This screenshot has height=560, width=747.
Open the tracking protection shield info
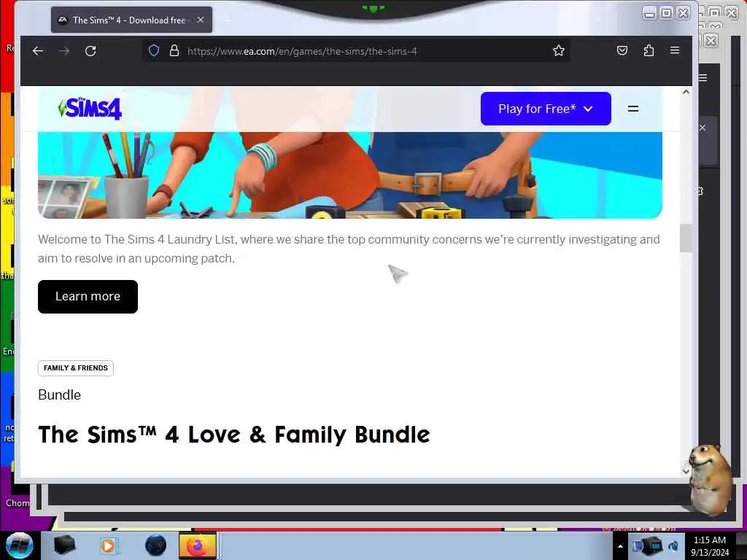pos(153,50)
